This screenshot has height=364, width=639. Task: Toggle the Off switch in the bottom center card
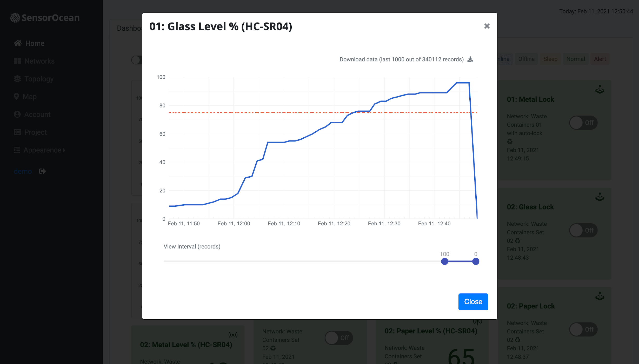(x=338, y=338)
